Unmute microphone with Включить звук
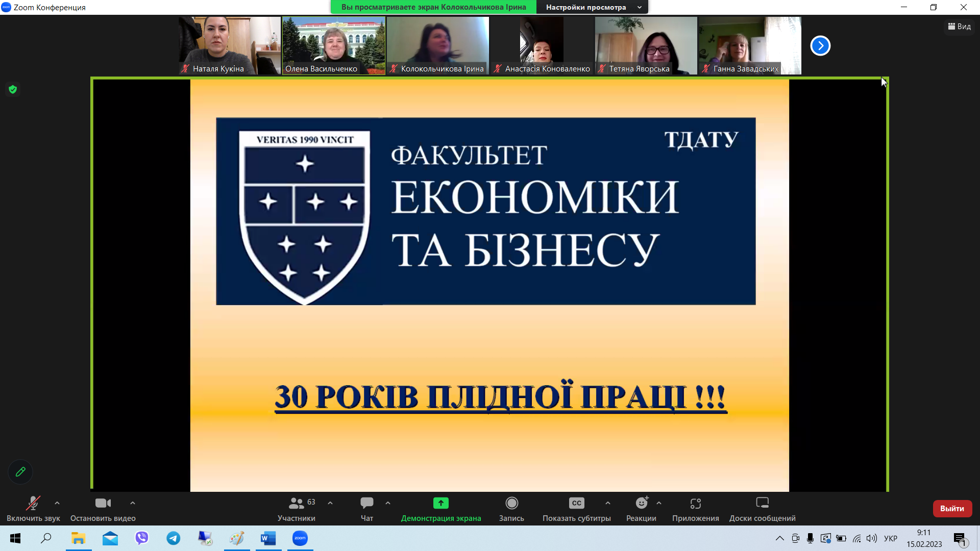 click(x=33, y=504)
